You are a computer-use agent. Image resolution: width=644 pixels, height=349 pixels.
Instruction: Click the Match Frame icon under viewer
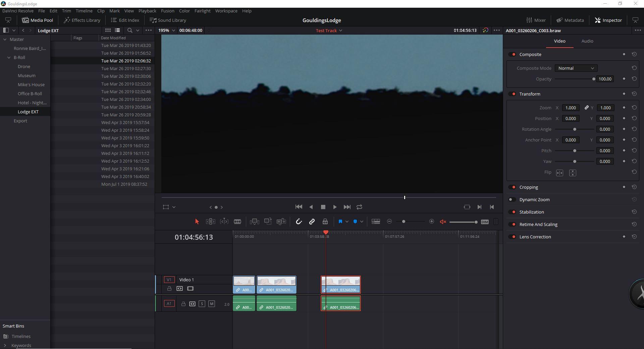pos(467,207)
